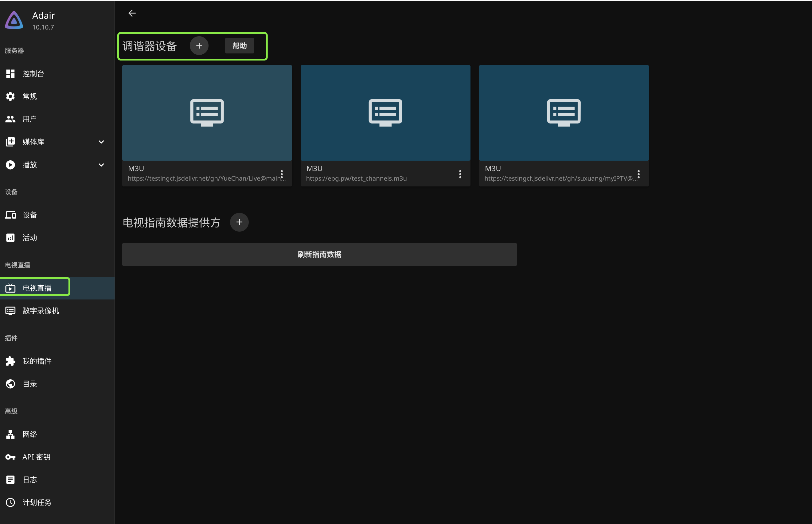Open 常规 general settings
The width and height of the screenshot is (812, 524).
[29, 97]
